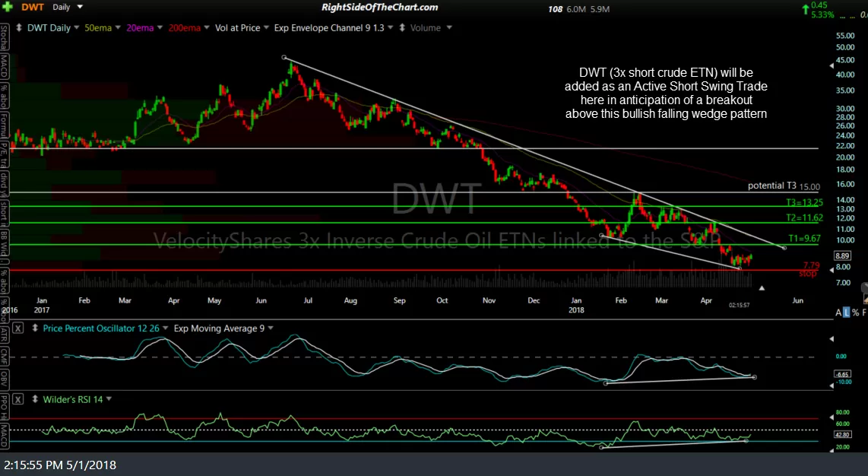Click the RSI scale marker near 80.00

point(832,417)
